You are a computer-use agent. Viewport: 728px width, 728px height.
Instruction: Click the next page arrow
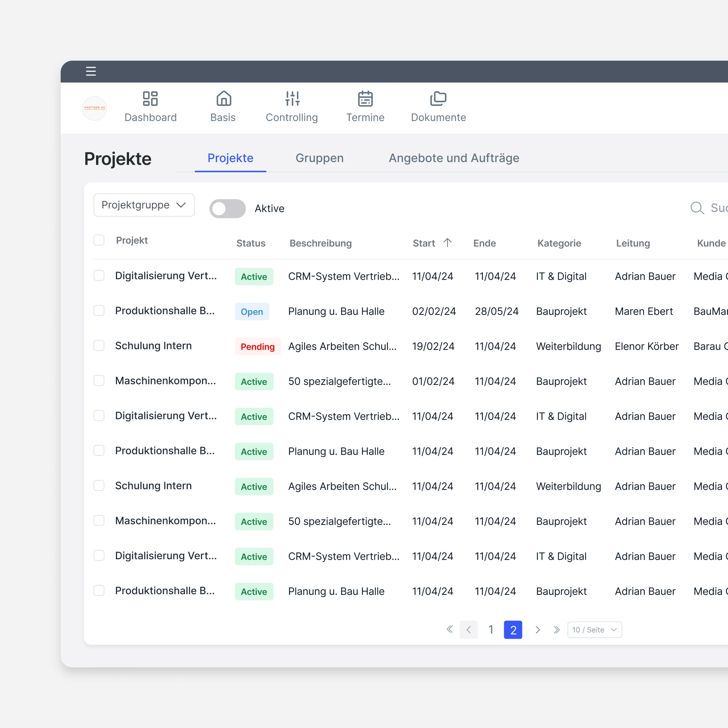click(x=538, y=630)
